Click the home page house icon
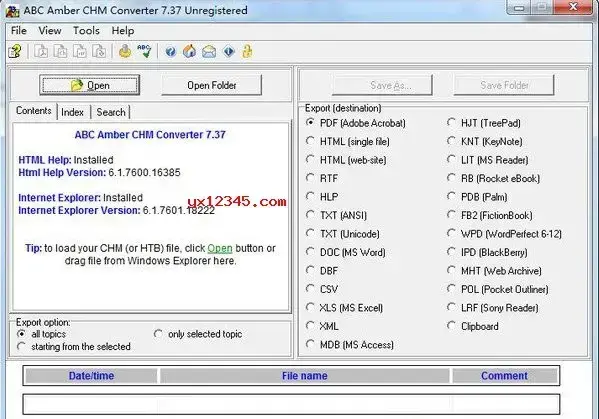Screen dimensions: 599x419 click(189, 52)
